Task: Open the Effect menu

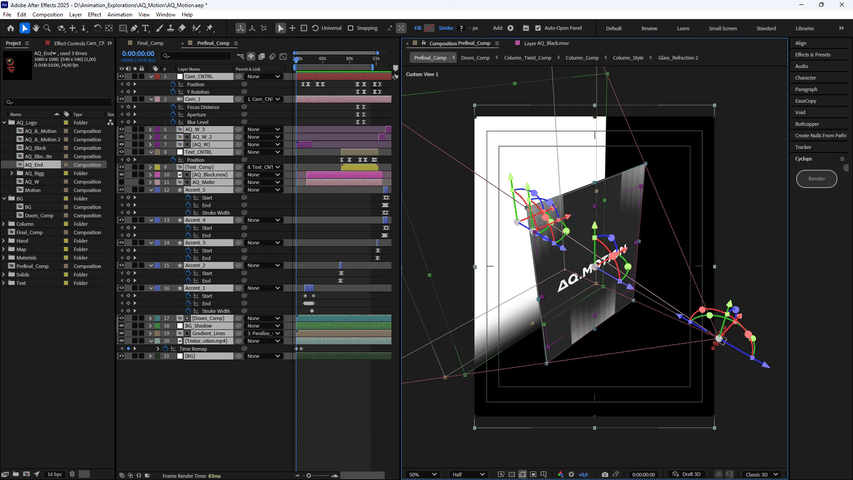Action: pyautogui.click(x=94, y=15)
